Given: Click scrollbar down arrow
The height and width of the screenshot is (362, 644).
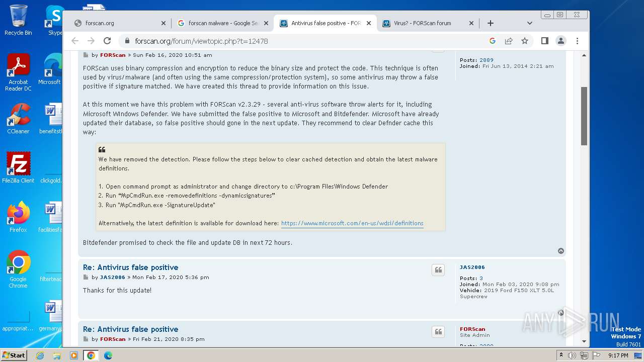Looking at the screenshot, I should 584,341.
